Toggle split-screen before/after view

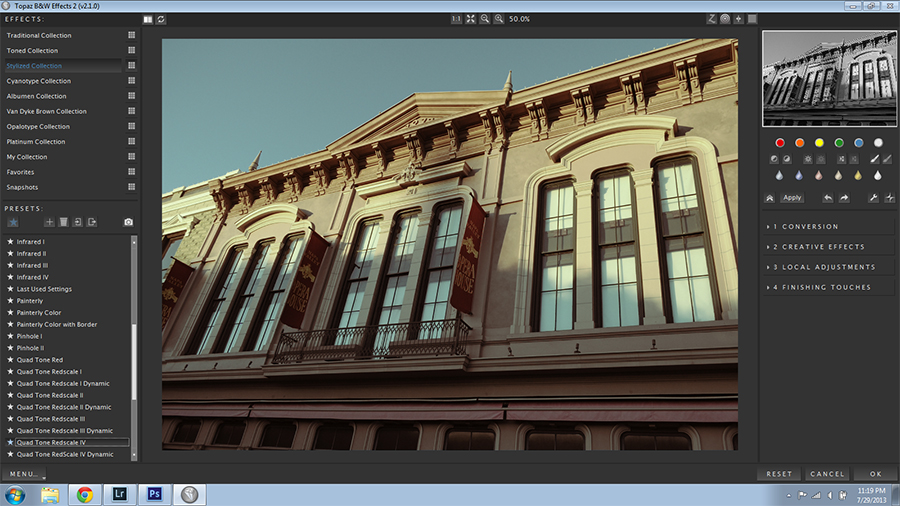pyautogui.click(x=148, y=19)
